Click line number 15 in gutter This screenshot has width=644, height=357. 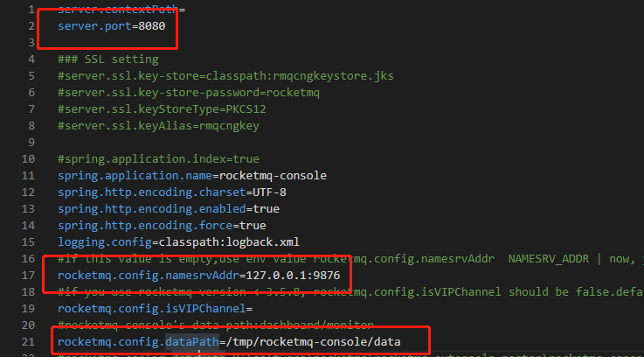coord(28,242)
